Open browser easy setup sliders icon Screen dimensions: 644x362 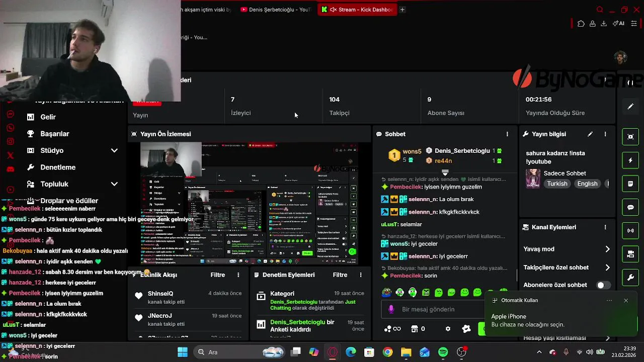[x=634, y=24]
